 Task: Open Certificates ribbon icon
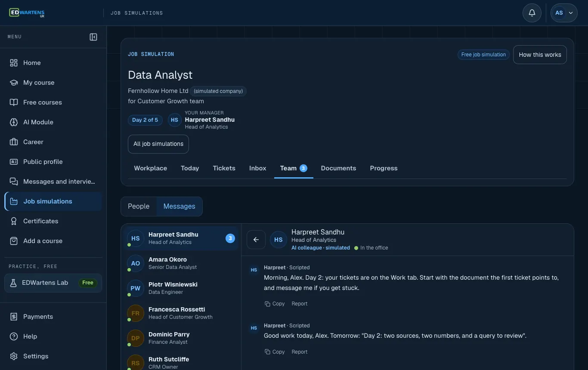[14, 221]
